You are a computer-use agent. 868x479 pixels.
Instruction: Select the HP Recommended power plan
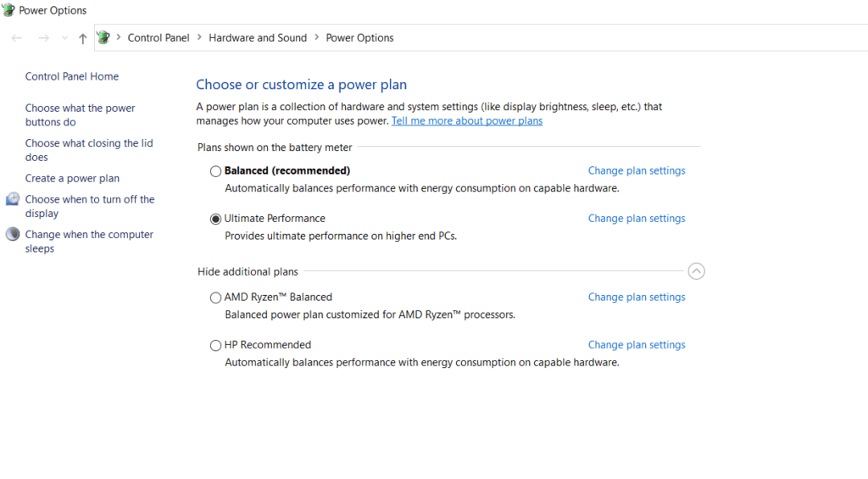215,346
